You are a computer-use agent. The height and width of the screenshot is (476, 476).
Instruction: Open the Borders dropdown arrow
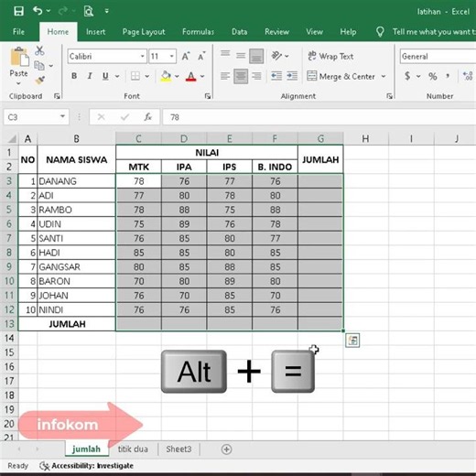tap(147, 76)
